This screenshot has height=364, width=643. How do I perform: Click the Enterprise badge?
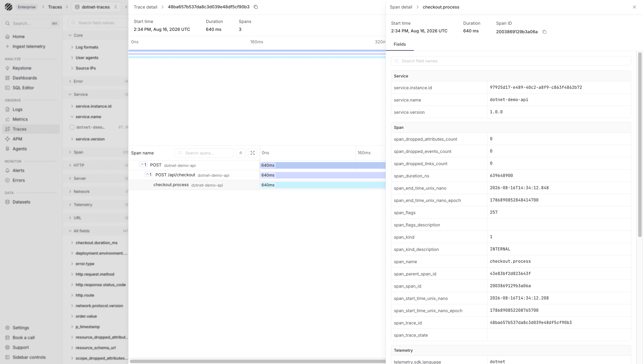[26, 7]
